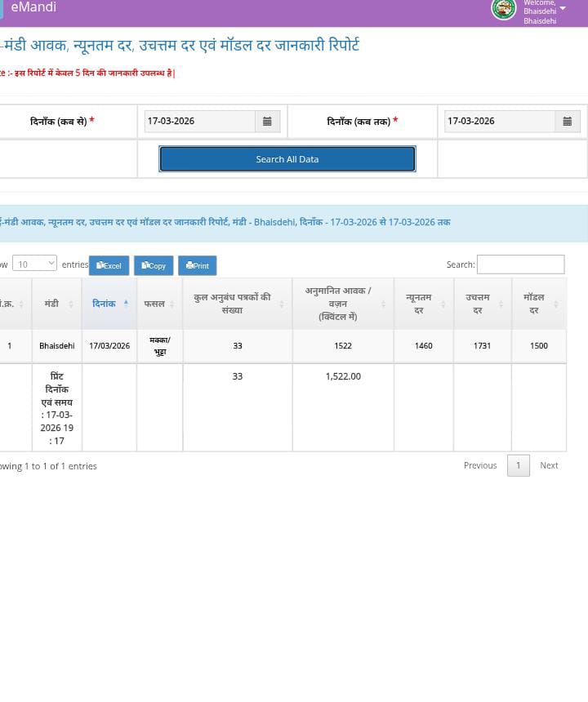Screen dimensions: 588x702
Task: Open the show entries count dropdown
Action: tap(34, 263)
